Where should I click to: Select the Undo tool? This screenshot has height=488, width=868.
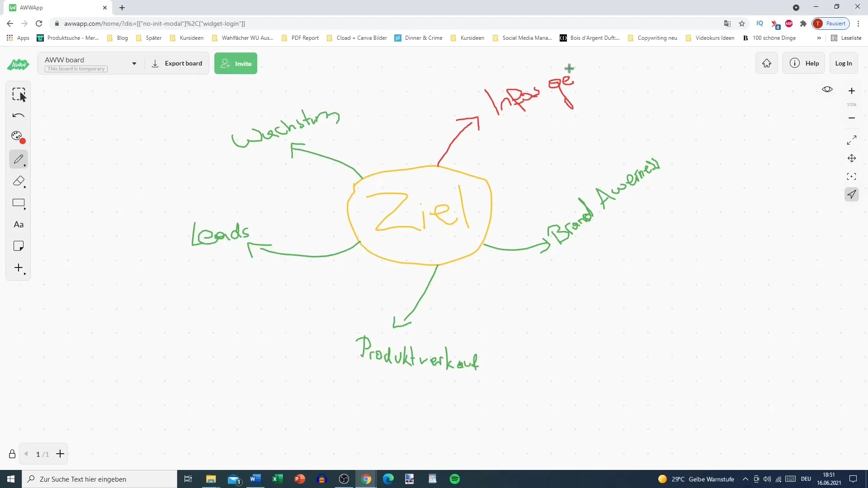19,115
